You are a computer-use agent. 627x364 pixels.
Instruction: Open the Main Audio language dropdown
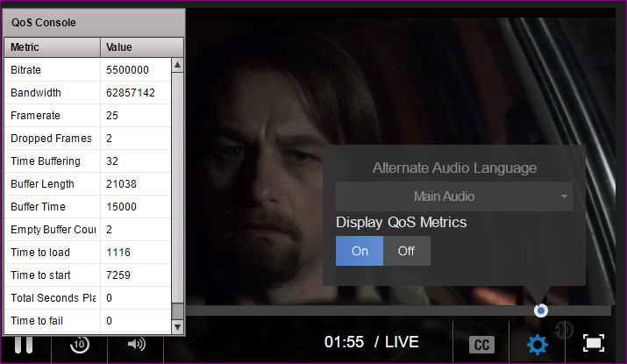tap(454, 196)
